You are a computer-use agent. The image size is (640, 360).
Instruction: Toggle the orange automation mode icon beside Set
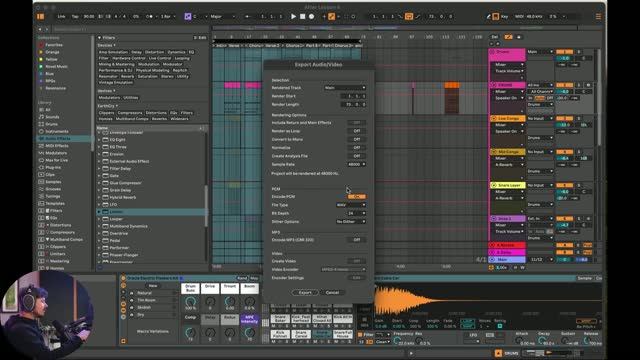[509, 37]
